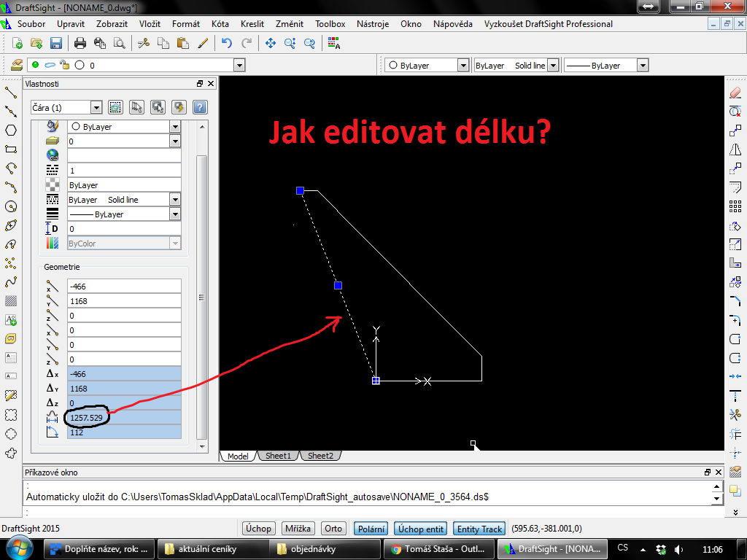This screenshot has width=747, height=560.
Task: Click the Úchop entit button
Action: [x=419, y=529]
